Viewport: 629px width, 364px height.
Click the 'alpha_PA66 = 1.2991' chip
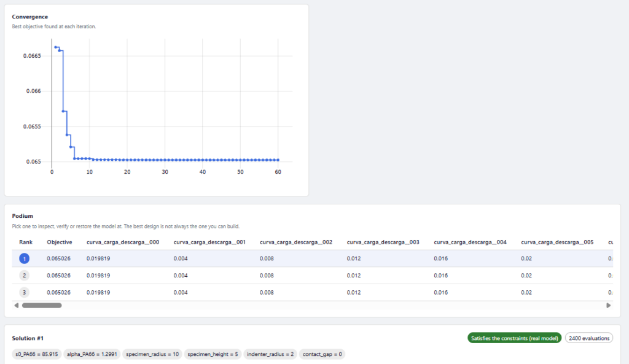[x=92, y=354]
